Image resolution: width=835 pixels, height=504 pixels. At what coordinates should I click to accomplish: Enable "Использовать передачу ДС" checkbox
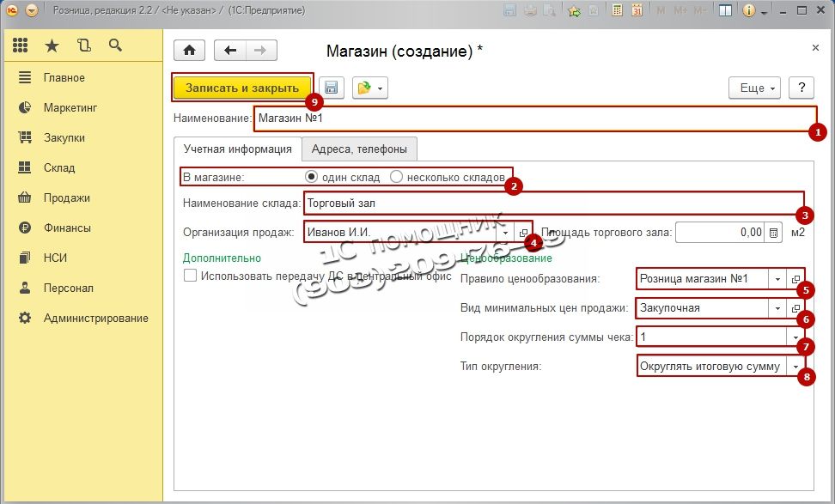coord(191,276)
